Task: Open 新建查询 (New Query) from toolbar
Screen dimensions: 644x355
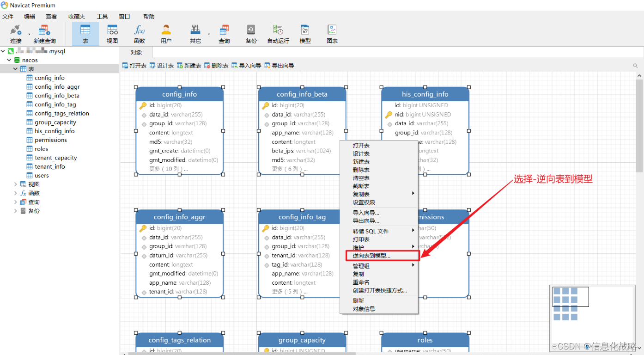Action: (44, 34)
